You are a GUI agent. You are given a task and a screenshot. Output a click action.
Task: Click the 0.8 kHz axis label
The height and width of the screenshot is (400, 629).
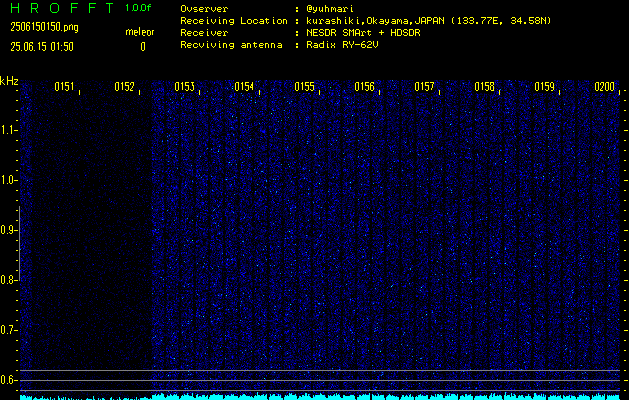pyautogui.click(x=8, y=280)
